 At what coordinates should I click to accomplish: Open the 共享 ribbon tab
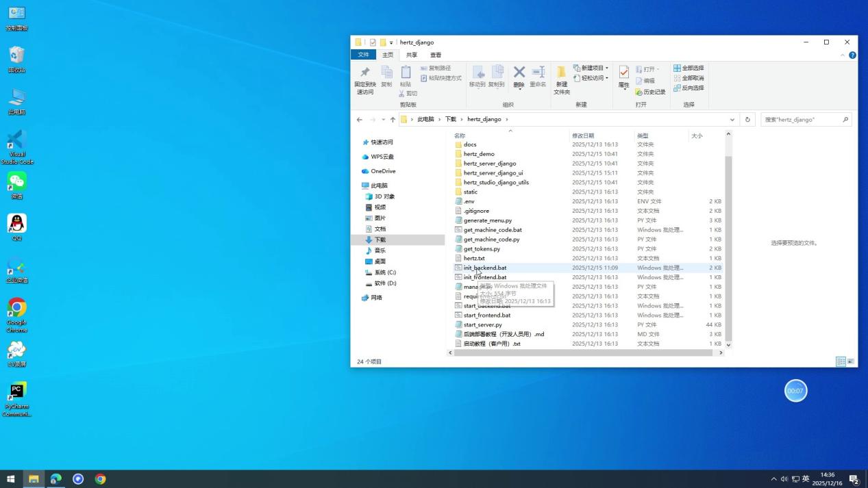tap(411, 55)
